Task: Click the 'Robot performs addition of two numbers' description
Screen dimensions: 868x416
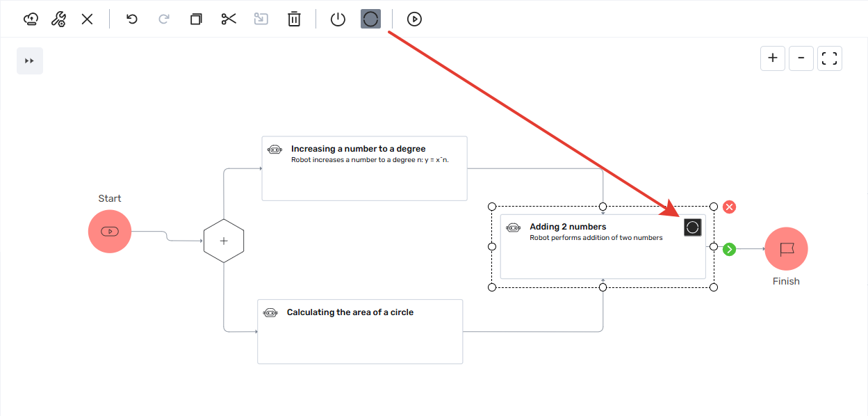Action: (x=596, y=238)
